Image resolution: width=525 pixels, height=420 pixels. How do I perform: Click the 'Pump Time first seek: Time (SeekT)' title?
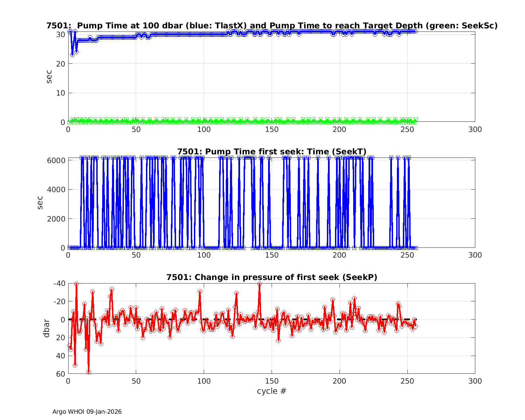[272, 152]
